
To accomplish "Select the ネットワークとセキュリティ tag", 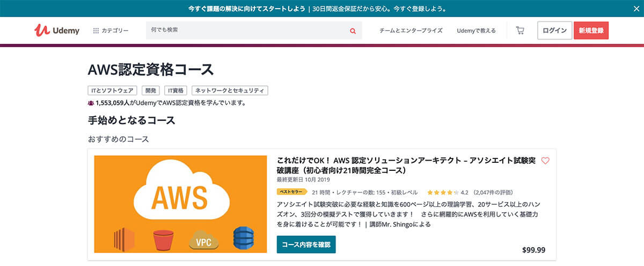I will (x=230, y=91).
